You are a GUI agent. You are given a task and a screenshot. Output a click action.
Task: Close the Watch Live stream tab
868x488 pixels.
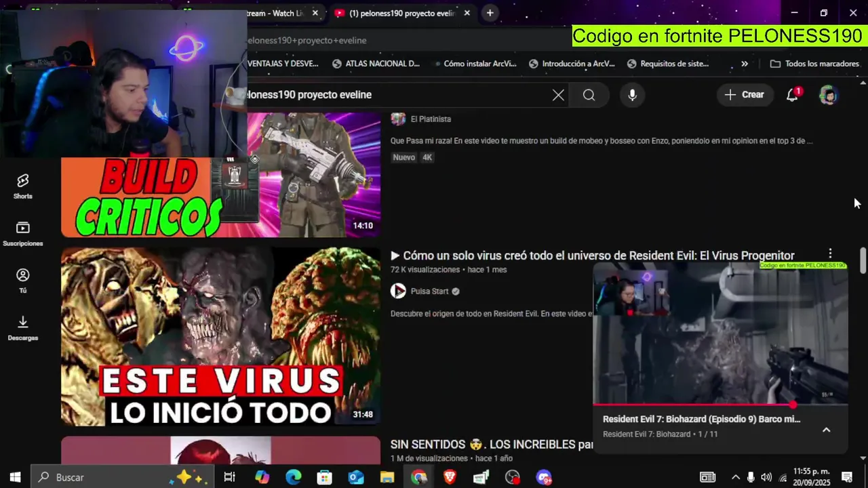(315, 13)
